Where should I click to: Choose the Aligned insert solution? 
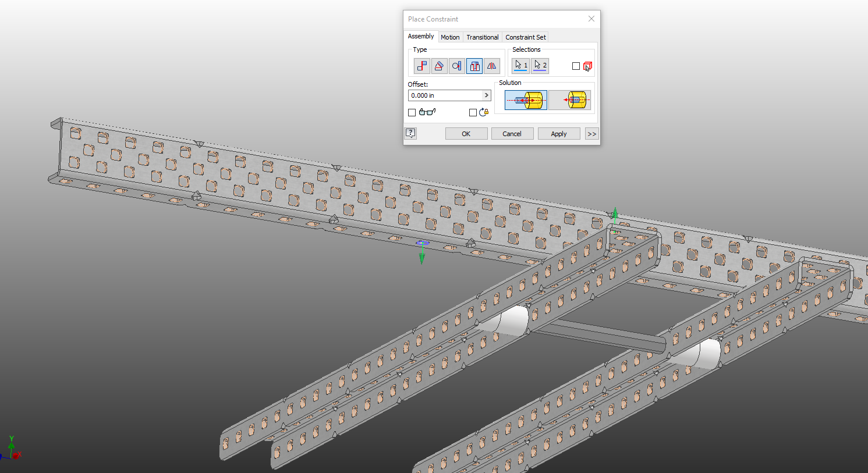point(570,100)
